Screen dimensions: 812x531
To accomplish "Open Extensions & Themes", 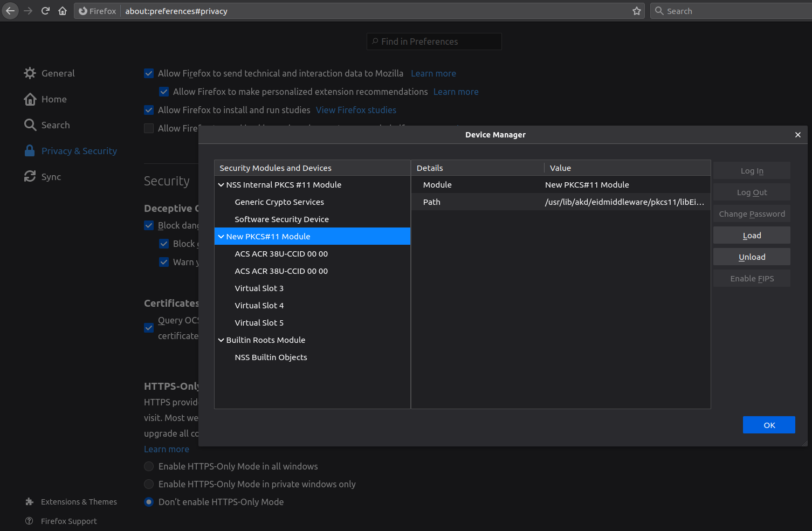I will coord(79,502).
